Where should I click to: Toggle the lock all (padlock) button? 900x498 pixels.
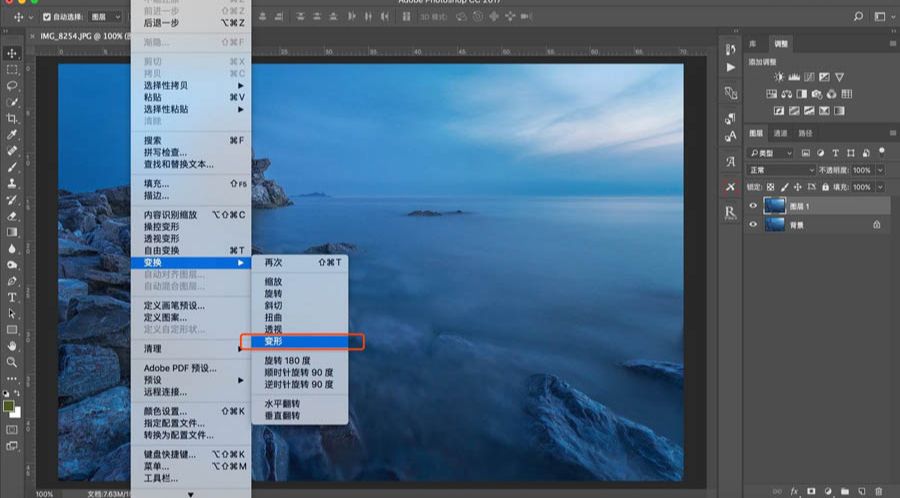(825, 187)
